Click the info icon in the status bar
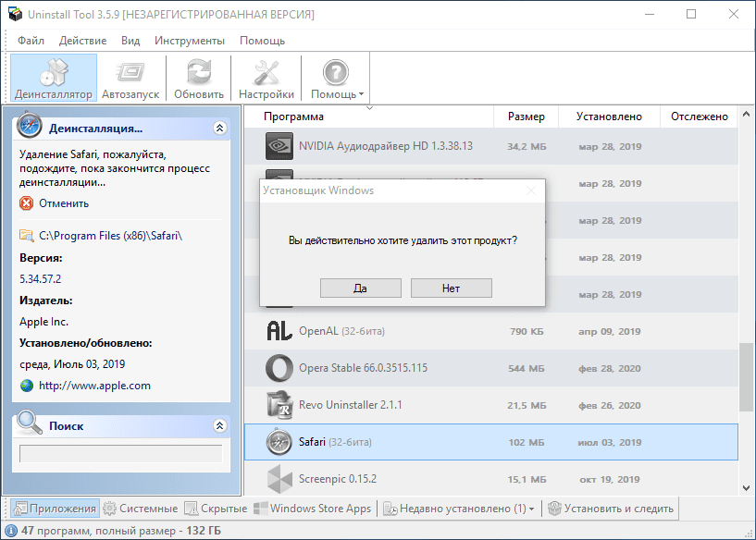The width and height of the screenshot is (756, 540). 10,531
